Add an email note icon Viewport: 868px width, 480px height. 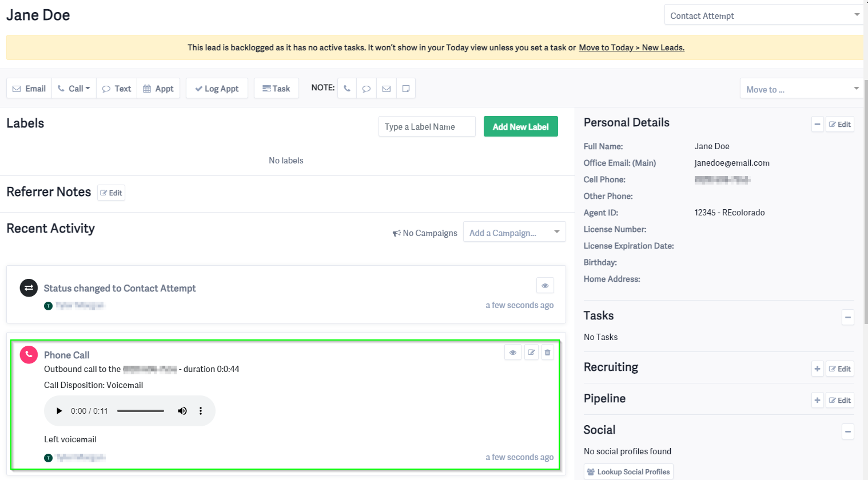[x=387, y=89]
